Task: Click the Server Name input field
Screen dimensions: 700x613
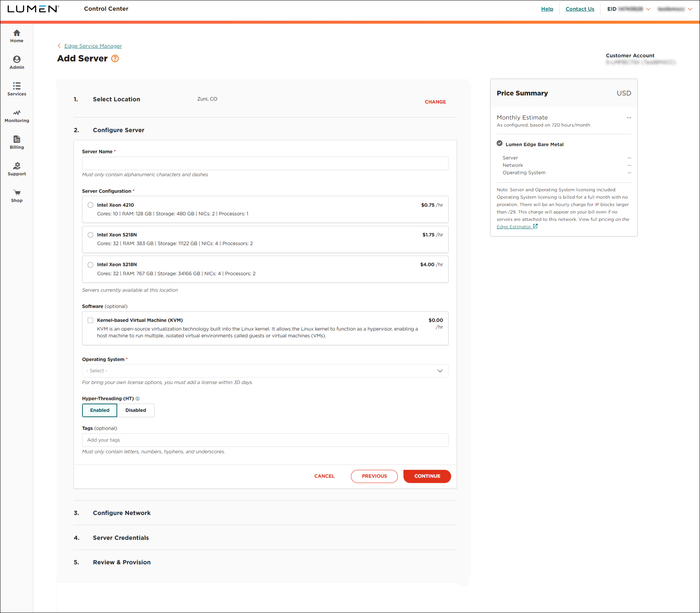Action: pyautogui.click(x=265, y=164)
